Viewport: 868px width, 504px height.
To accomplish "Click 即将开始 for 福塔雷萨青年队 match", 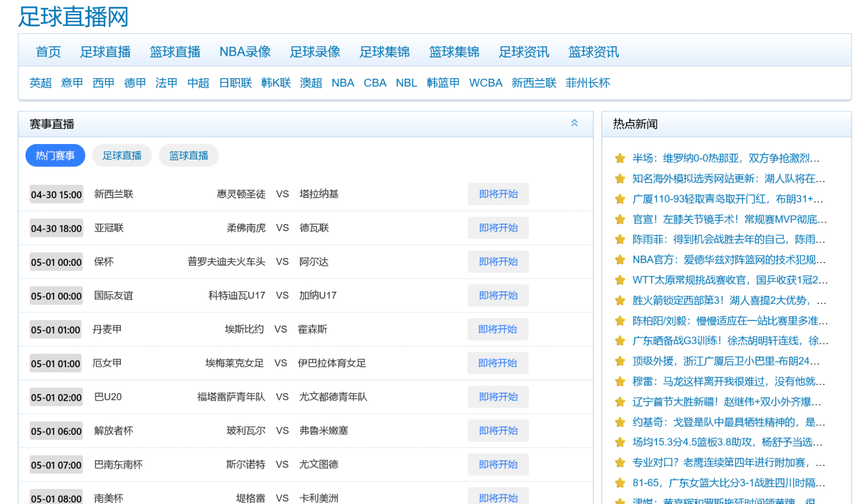I will tap(498, 397).
